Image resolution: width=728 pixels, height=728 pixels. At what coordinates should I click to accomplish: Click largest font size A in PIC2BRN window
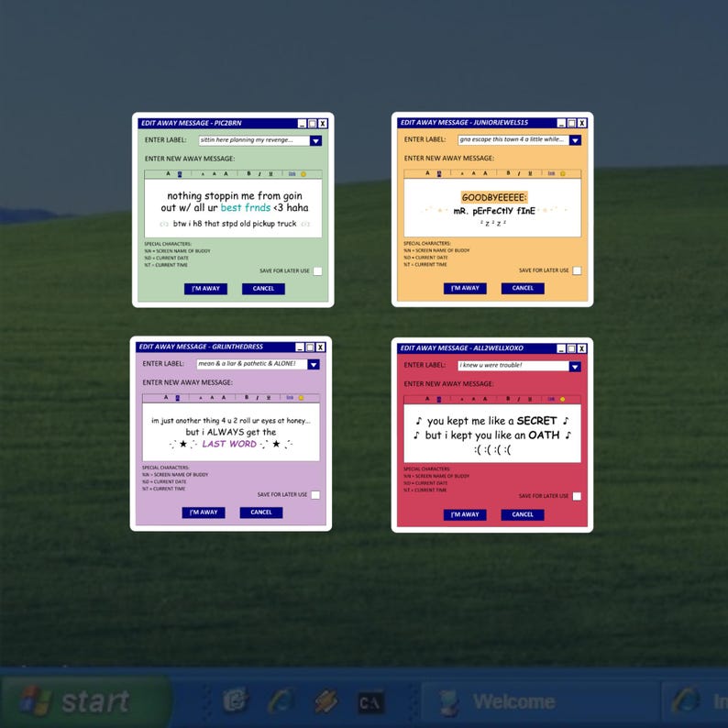tap(226, 173)
